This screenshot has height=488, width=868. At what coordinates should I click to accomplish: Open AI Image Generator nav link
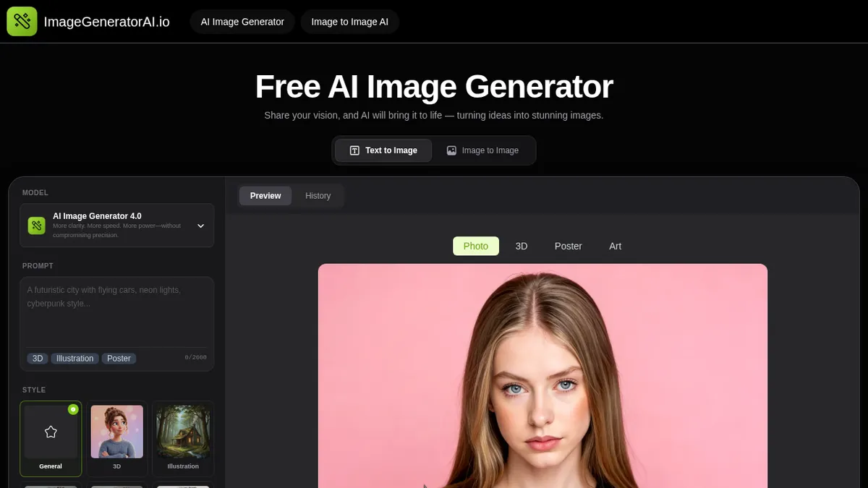pos(242,22)
